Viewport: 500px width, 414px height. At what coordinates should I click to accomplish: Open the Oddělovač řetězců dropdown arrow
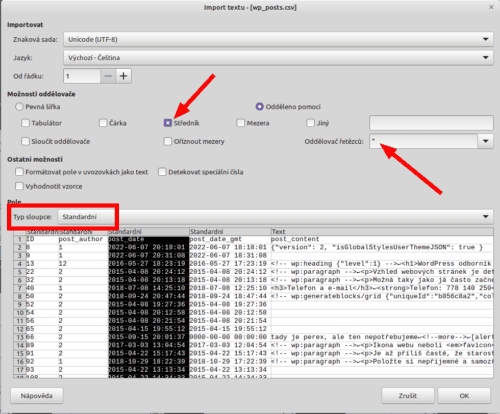point(486,141)
